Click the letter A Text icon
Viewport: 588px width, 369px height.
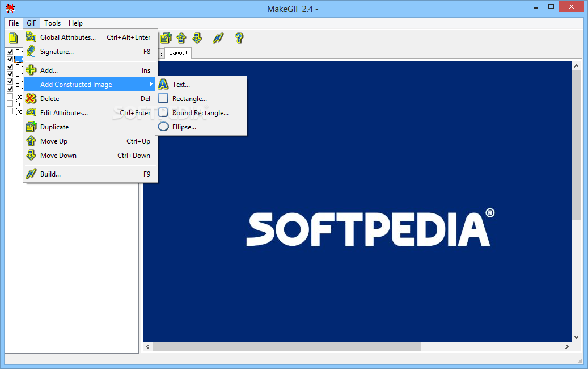pyautogui.click(x=163, y=84)
